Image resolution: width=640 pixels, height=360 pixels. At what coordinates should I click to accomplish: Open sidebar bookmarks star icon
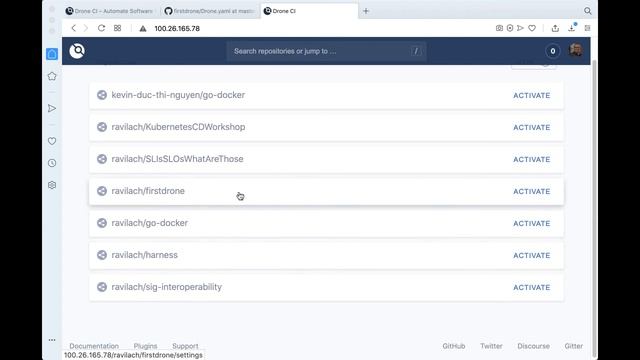point(52,76)
